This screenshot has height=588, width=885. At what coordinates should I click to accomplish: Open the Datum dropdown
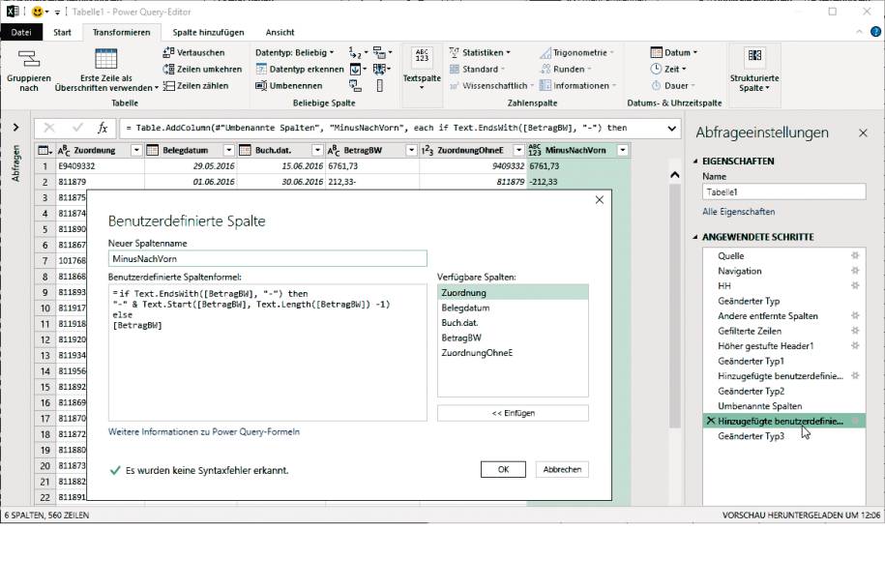coord(674,52)
